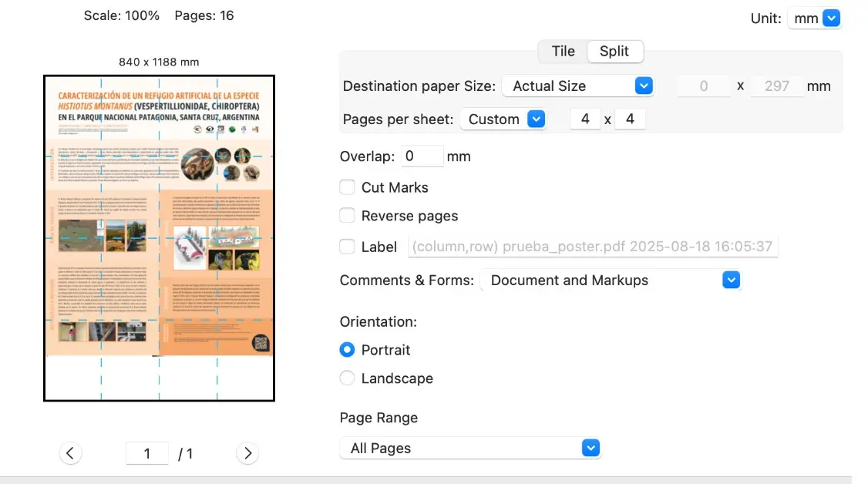The width and height of the screenshot is (868, 484).
Task: Toggle the Label checkbox
Action: (348, 247)
